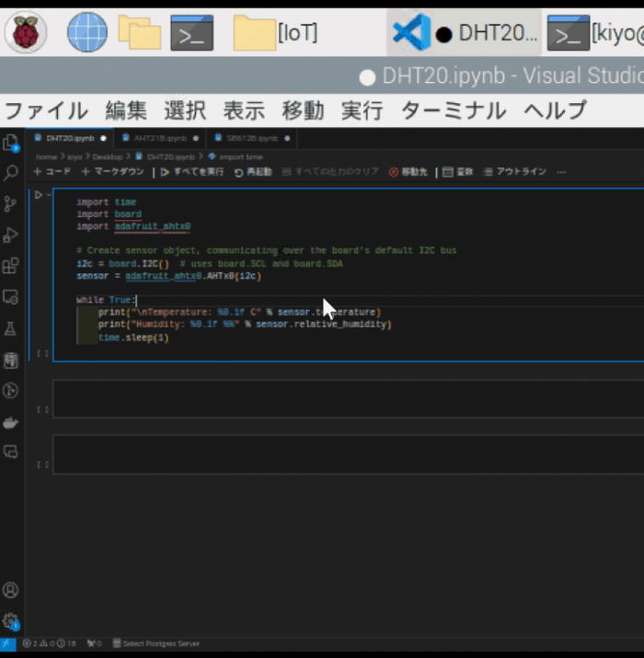This screenshot has width=644, height=658.
Task: Add a code cell with + コード
Action: 52,172
